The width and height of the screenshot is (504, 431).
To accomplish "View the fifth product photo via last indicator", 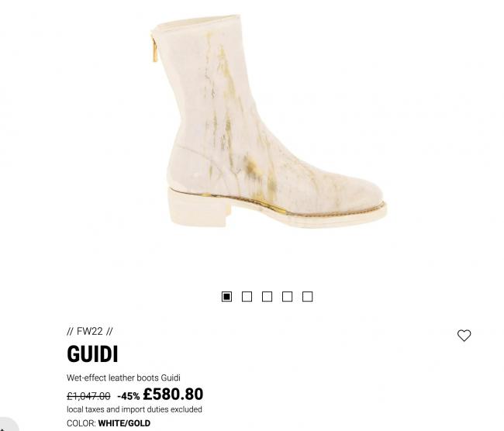I will click(308, 296).
